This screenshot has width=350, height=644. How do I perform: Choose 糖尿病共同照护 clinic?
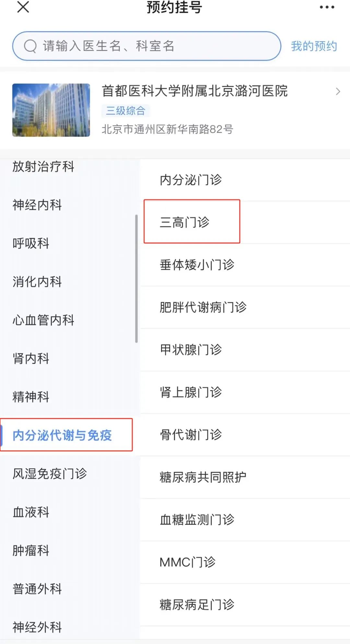(203, 477)
